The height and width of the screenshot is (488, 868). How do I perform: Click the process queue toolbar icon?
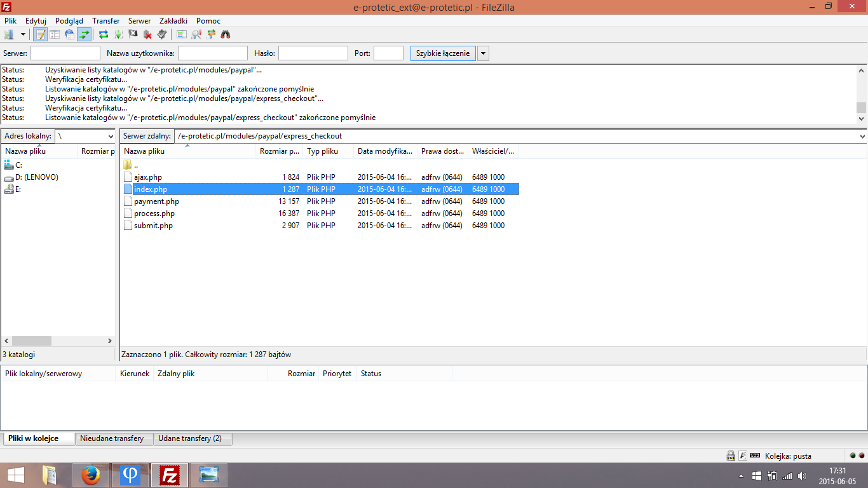click(x=118, y=34)
